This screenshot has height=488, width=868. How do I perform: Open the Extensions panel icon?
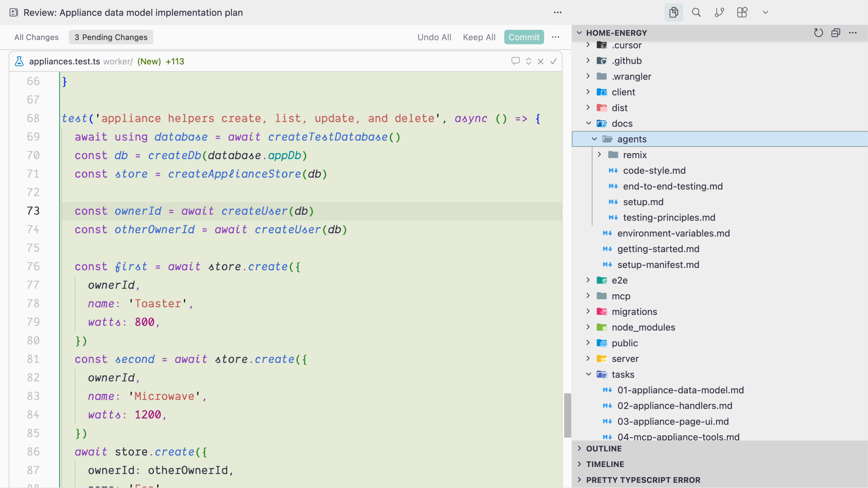[742, 12]
